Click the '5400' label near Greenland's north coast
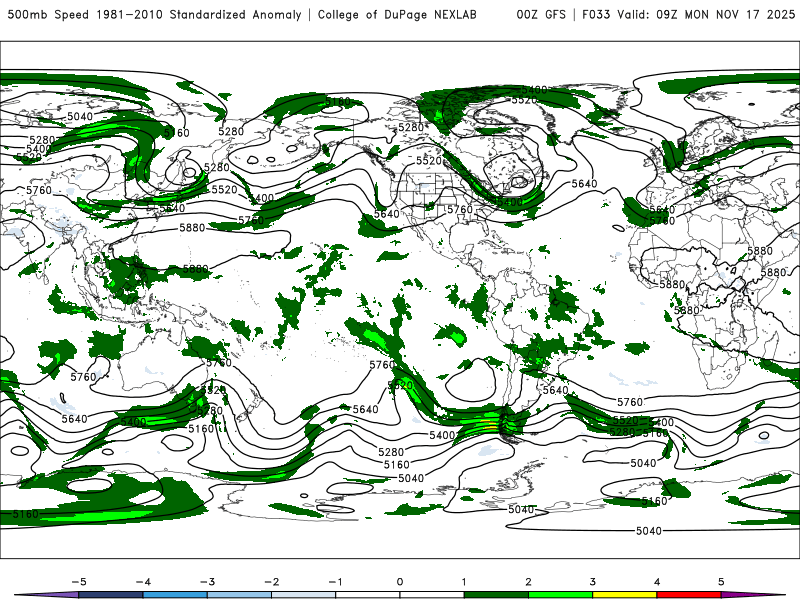 coord(534,90)
